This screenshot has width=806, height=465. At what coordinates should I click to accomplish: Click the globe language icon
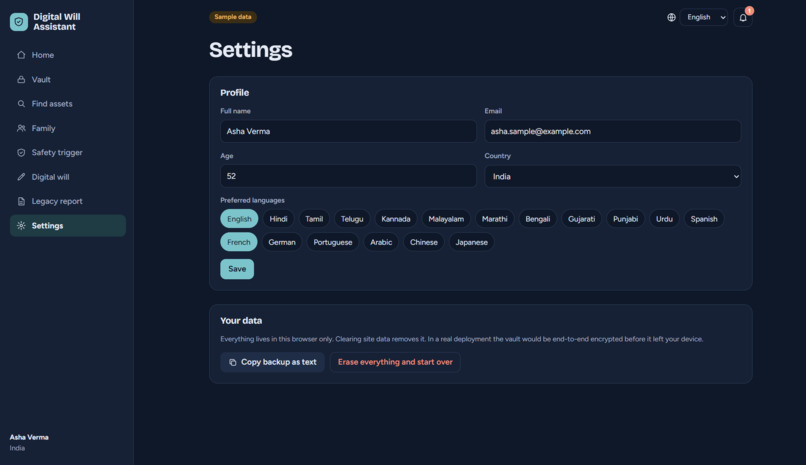coord(671,17)
